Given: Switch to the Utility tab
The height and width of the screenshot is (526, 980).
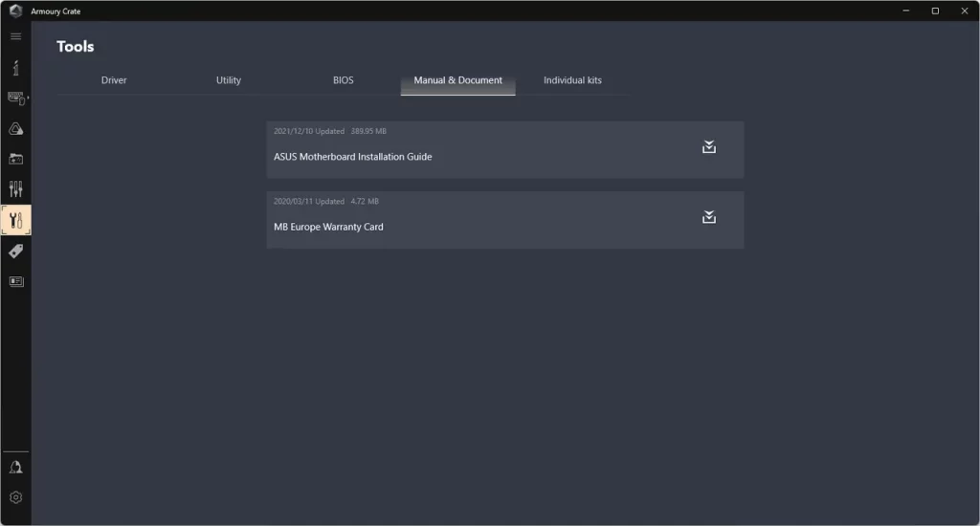Looking at the screenshot, I should [228, 80].
